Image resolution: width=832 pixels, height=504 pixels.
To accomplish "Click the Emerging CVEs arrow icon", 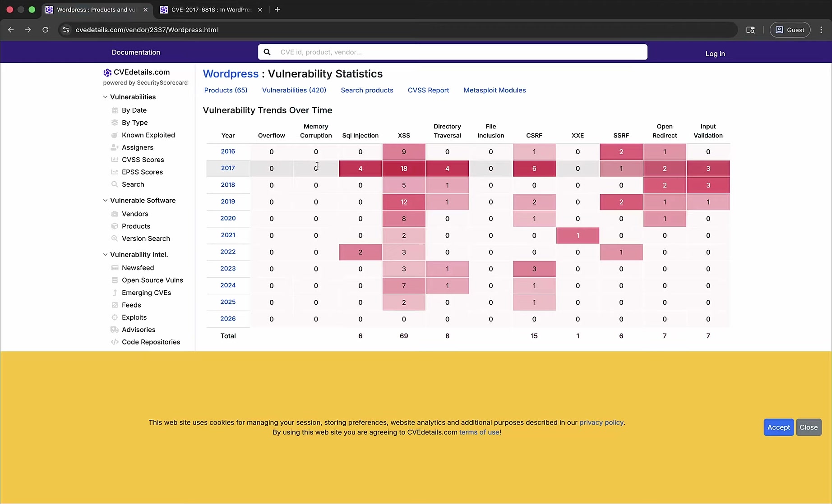I will point(115,293).
